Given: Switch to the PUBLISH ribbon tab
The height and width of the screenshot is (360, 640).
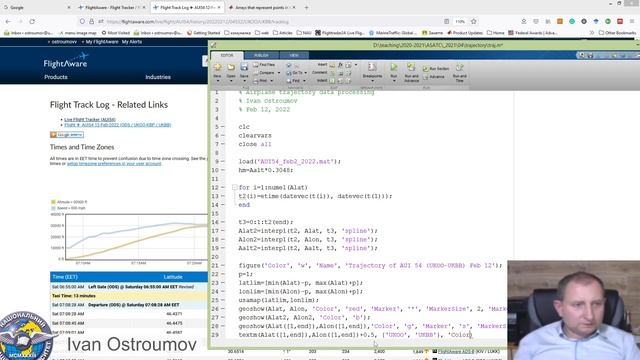Looking at the screenshot, I should pos(261,55).
